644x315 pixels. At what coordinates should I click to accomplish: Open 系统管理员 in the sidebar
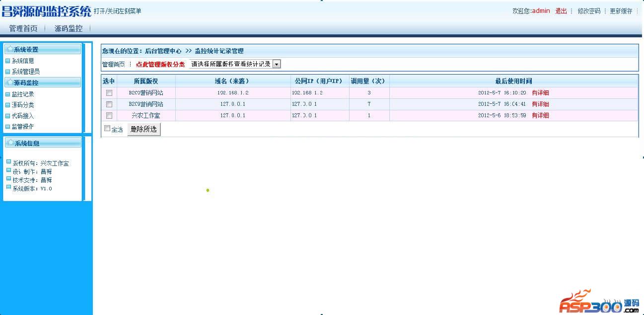(x=26, y=72)
